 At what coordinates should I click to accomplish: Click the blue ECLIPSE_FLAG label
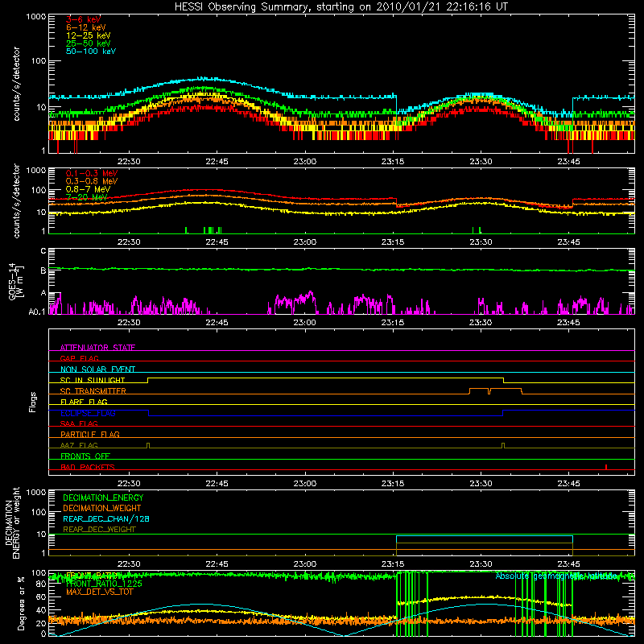(88, 413)
